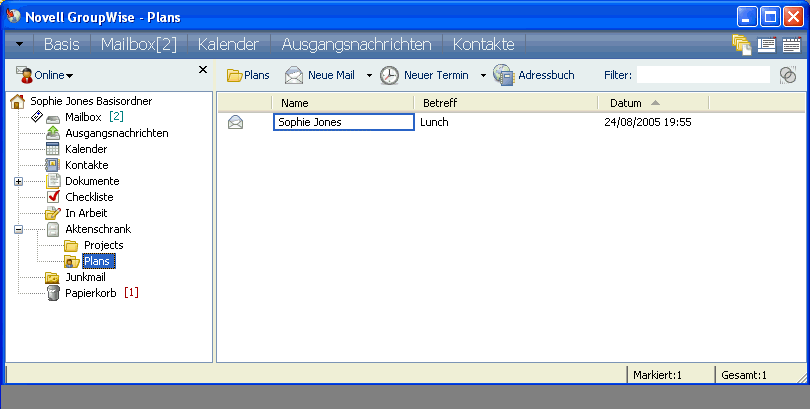Click the Plans folder icon in toolbar
The height and width of the screenshot is (409, 810).
235,75
